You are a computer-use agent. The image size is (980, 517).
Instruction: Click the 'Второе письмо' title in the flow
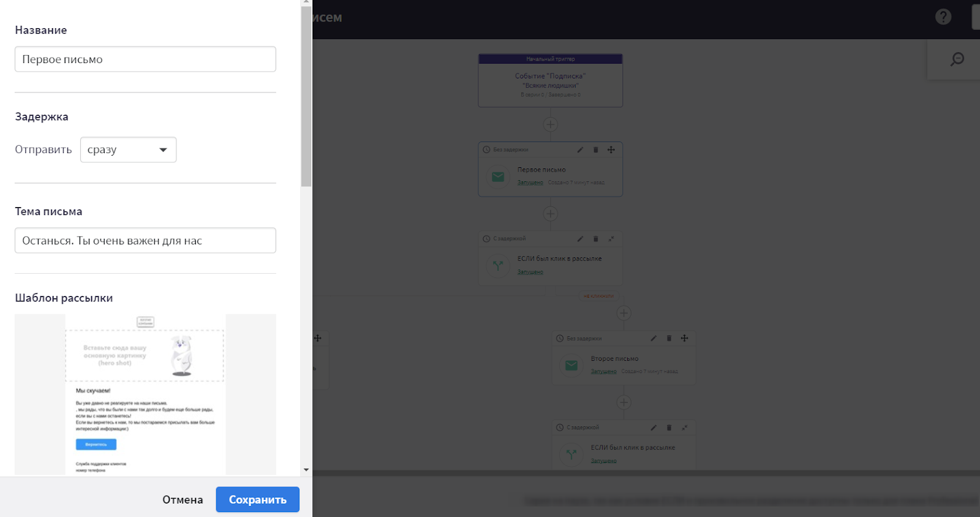tap(614, 358)
